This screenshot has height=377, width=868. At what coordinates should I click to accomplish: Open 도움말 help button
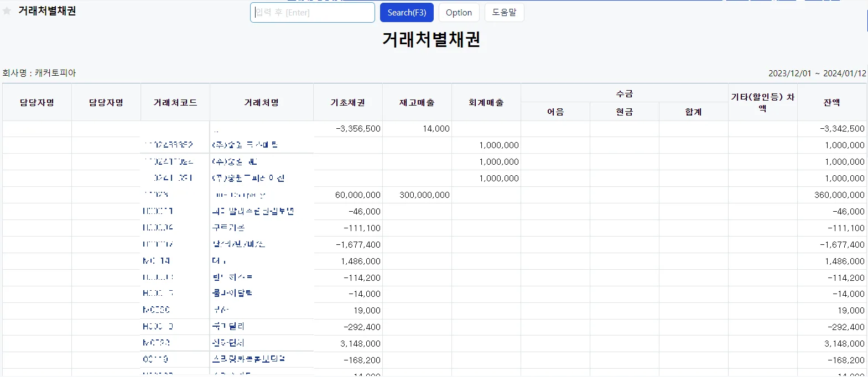504,12
